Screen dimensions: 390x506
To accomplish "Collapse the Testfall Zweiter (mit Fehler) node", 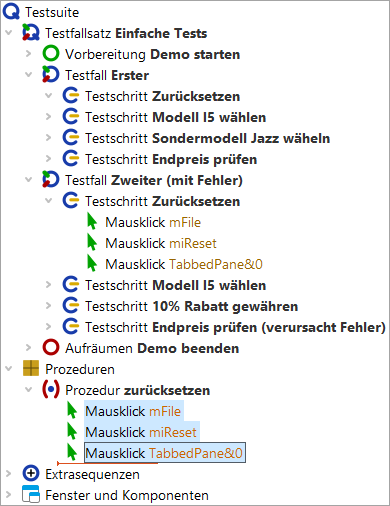I will (x=28, y=180).
